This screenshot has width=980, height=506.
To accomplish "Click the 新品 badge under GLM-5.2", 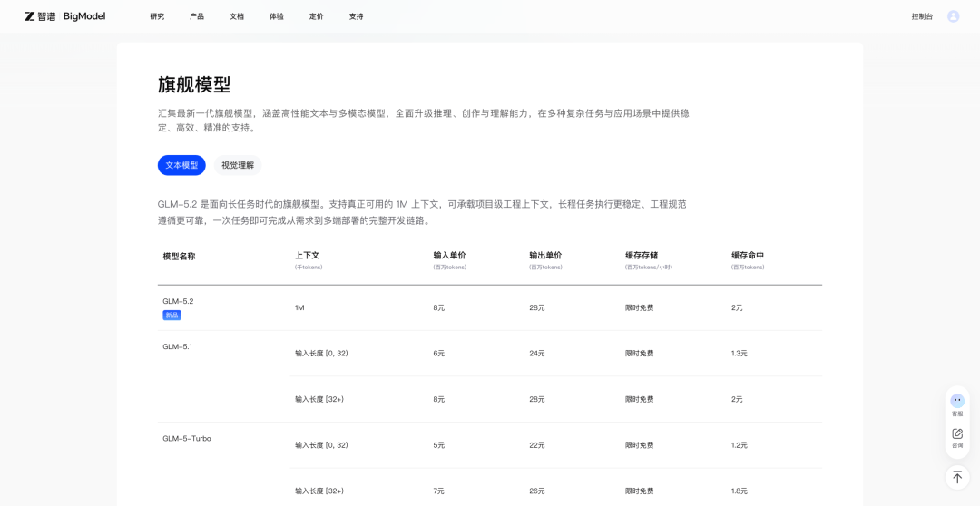I will click(x=171, y=316).
